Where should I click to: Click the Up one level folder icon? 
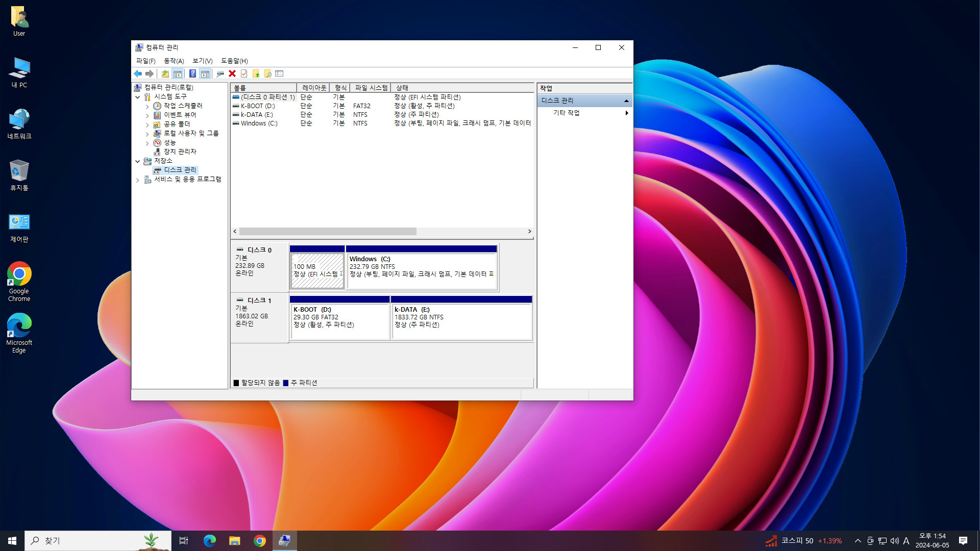[x=165, y=74]
